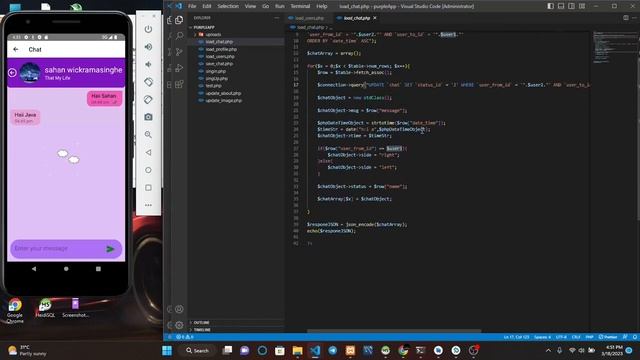The width and height of the screenshot is (640, 360).
Task: Tap circled back arrow in purple profile header
Action: point(12,73)
